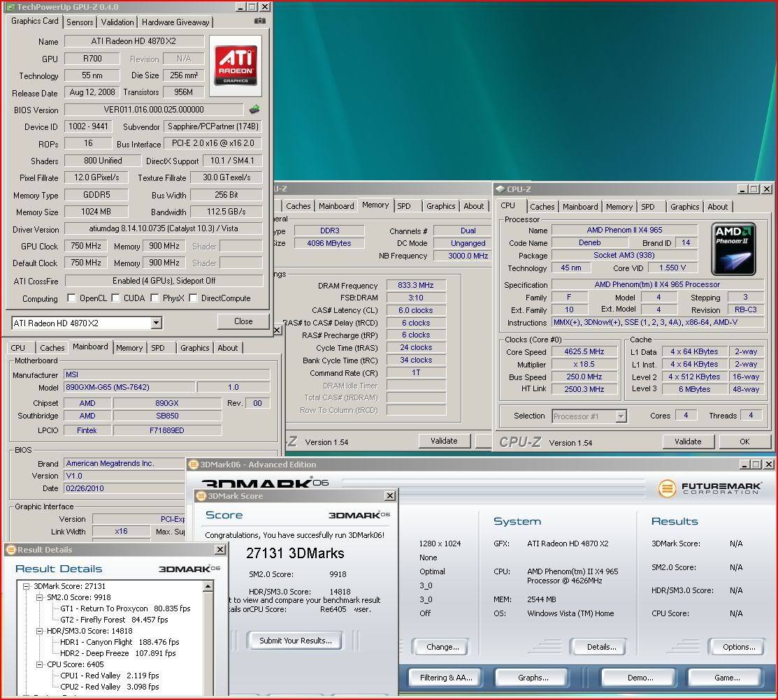Collapse the SM2.0 Score tree node
Image resolution: width=778 pixels, height=700 pixels.
click(x=39, y=597)
